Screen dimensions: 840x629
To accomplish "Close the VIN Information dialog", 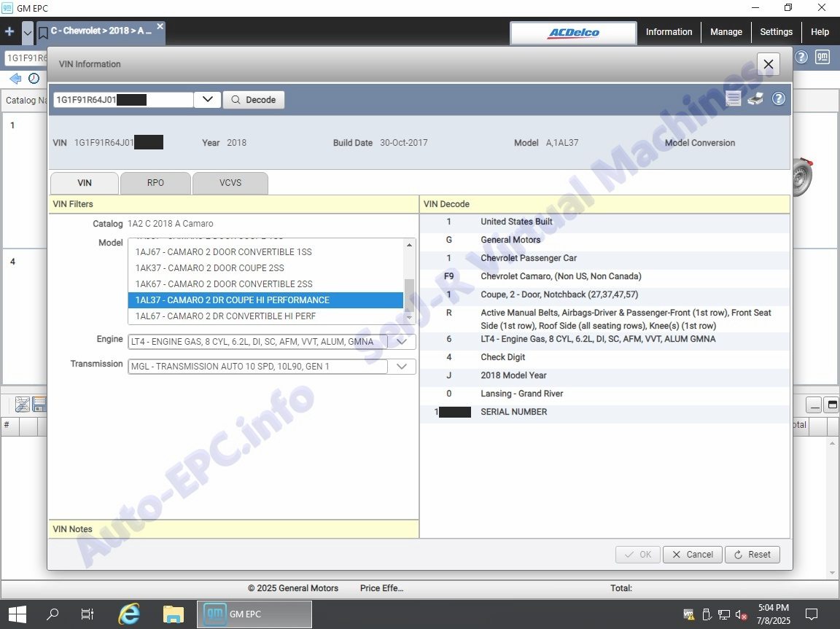I will coord(768,64).
